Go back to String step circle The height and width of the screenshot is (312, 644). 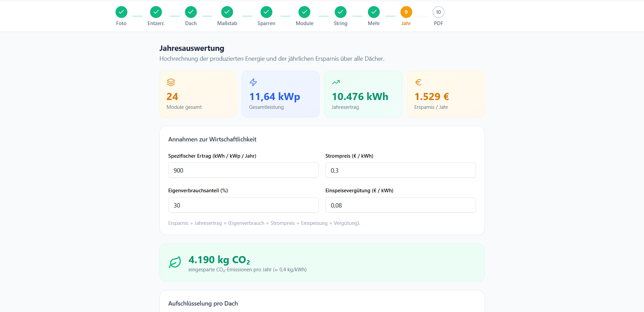click(340, 12)
